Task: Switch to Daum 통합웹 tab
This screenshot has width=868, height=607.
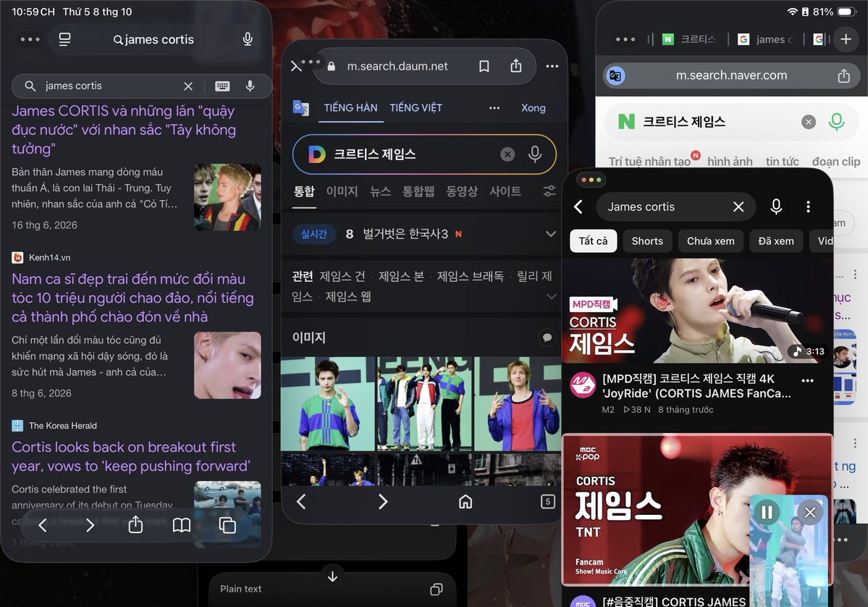Action: click(x=418, y=191)
